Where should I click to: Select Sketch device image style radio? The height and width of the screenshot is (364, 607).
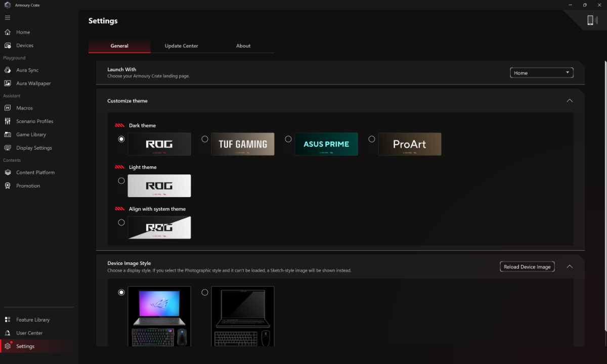[x=205, y=292]
